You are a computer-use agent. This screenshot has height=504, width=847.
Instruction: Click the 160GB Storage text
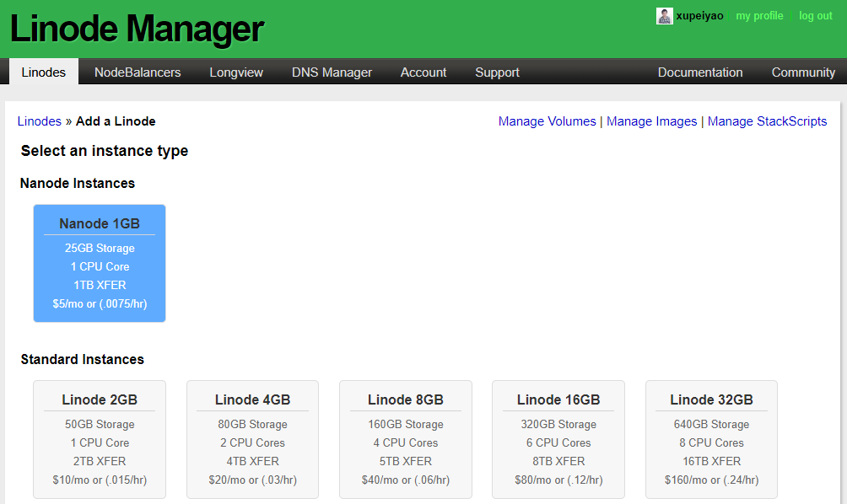pyautogui.click(x=406, y=424)
